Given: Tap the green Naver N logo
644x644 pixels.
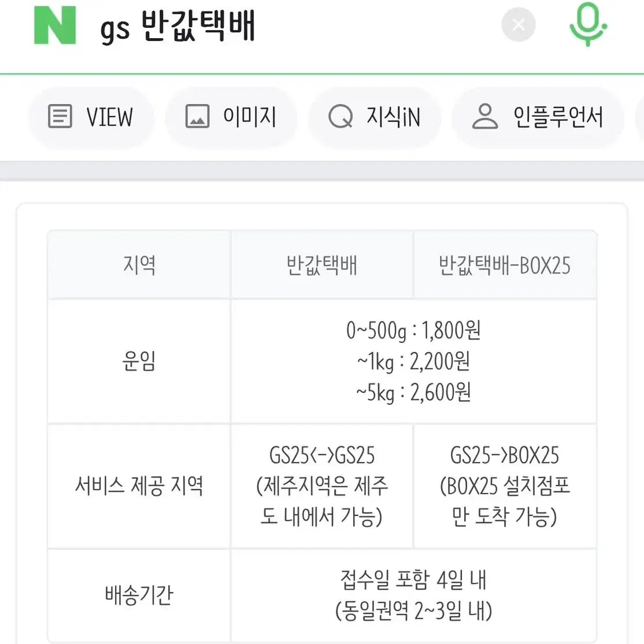Looking at the screenshot, I should (55, 25).
